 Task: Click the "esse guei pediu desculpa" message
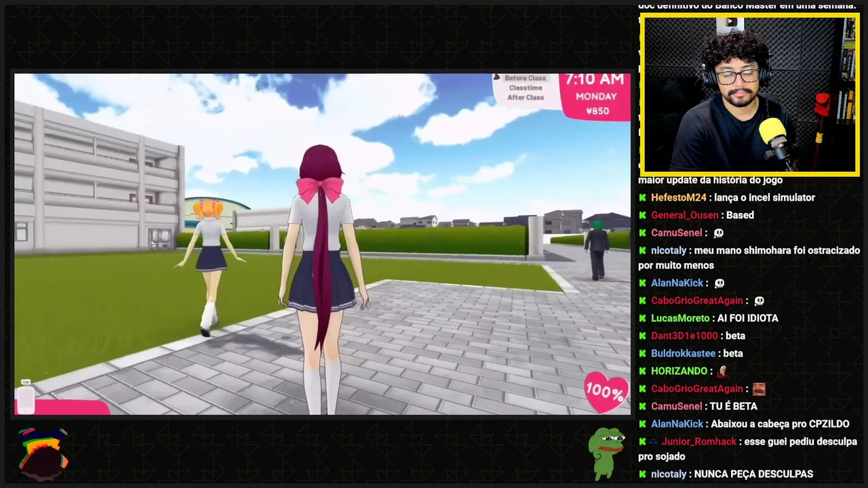coord(747,449)
